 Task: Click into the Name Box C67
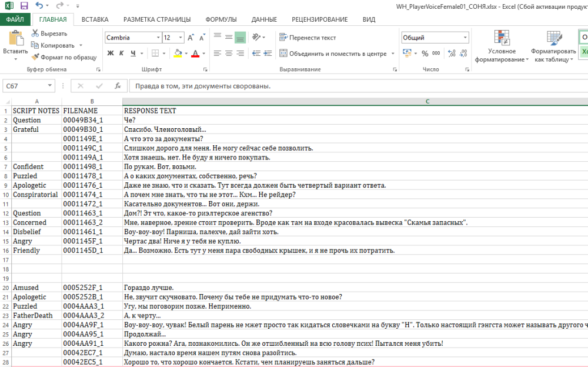tap(25, 86)
